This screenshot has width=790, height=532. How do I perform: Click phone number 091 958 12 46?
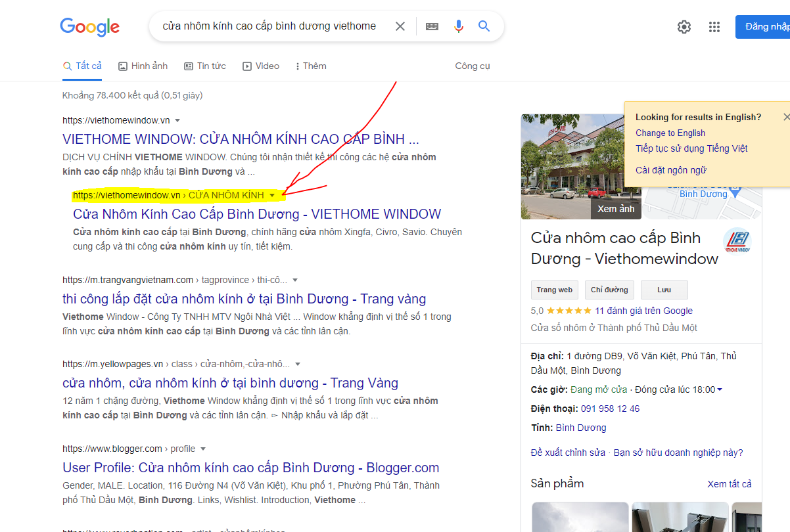coord(610,409)
